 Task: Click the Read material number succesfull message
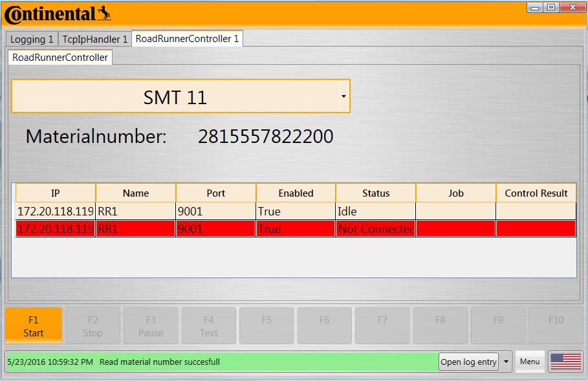(x=160, y=362)
